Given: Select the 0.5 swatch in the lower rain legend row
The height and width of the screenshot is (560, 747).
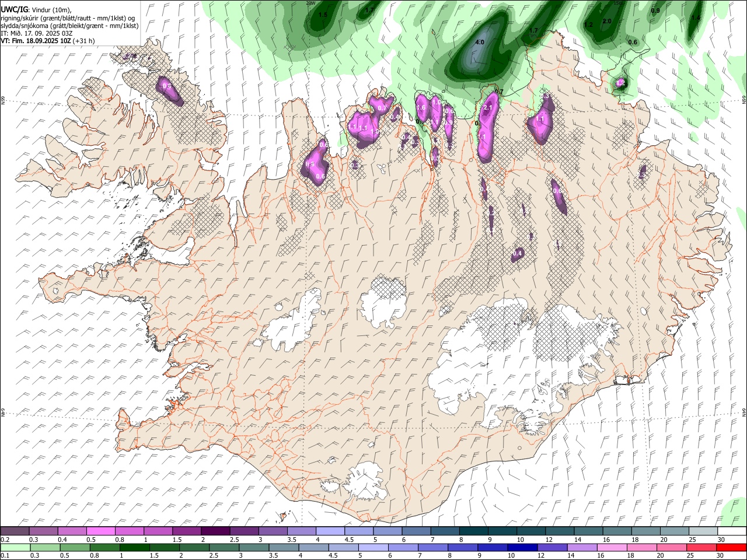Looking at the screenshot, I should tap(76, 547).
